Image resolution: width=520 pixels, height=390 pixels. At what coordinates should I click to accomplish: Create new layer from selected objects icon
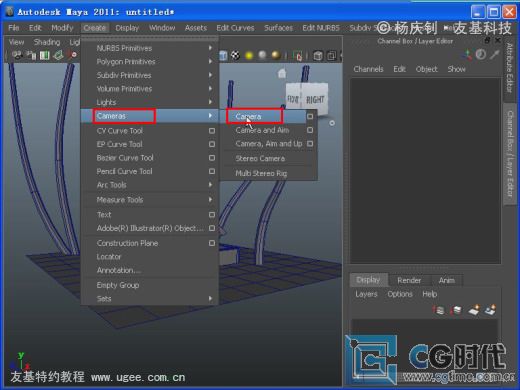pos(490,310)
